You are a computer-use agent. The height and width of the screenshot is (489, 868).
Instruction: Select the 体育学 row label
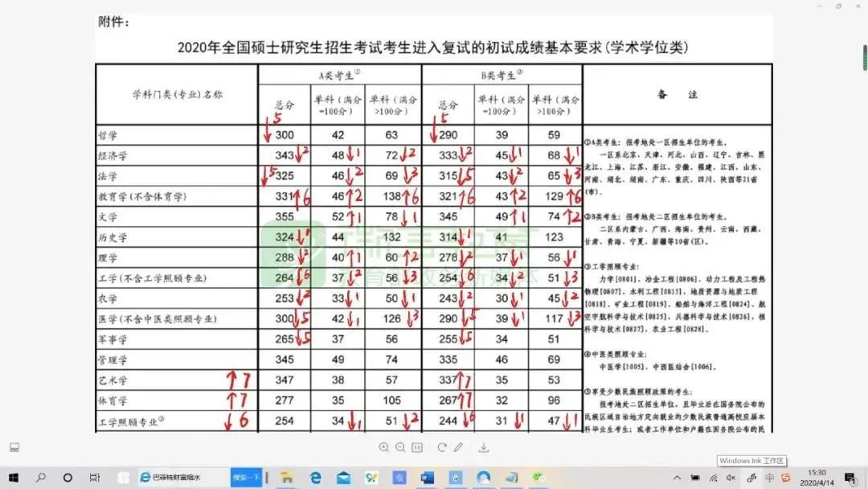point(113,401)
